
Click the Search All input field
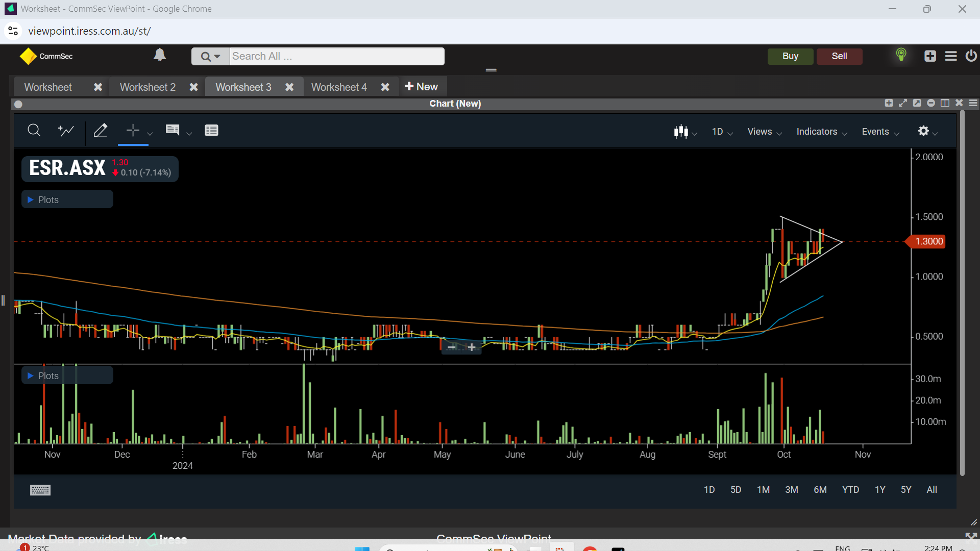337,56
